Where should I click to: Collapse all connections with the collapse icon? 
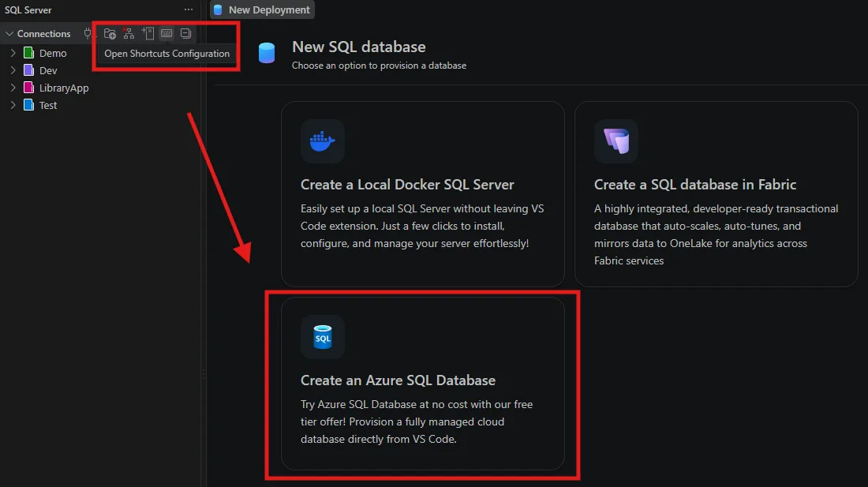coord(185,34)
